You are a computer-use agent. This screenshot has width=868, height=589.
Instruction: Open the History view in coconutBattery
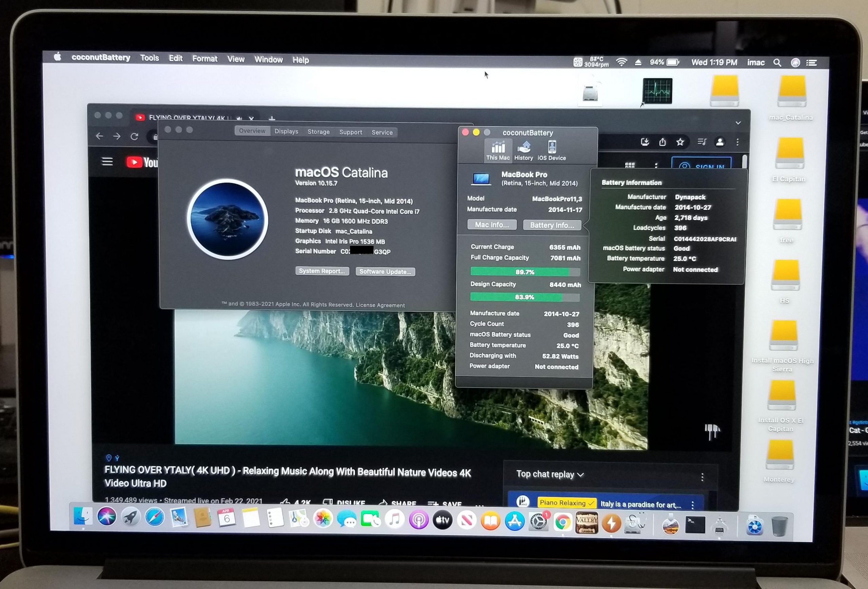pos(524,151)
